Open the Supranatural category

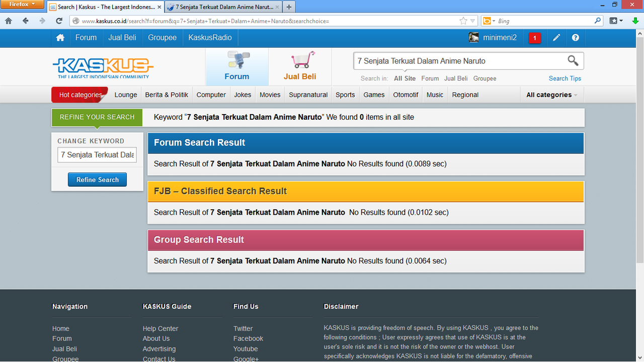pos(308,95)
